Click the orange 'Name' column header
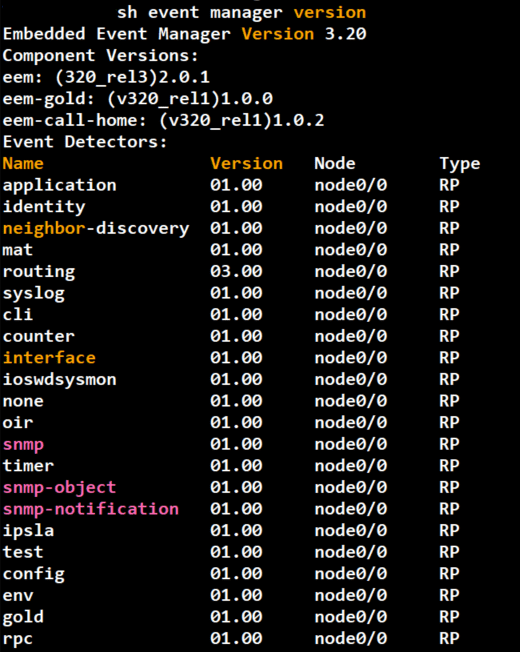 tap(23, 163)
